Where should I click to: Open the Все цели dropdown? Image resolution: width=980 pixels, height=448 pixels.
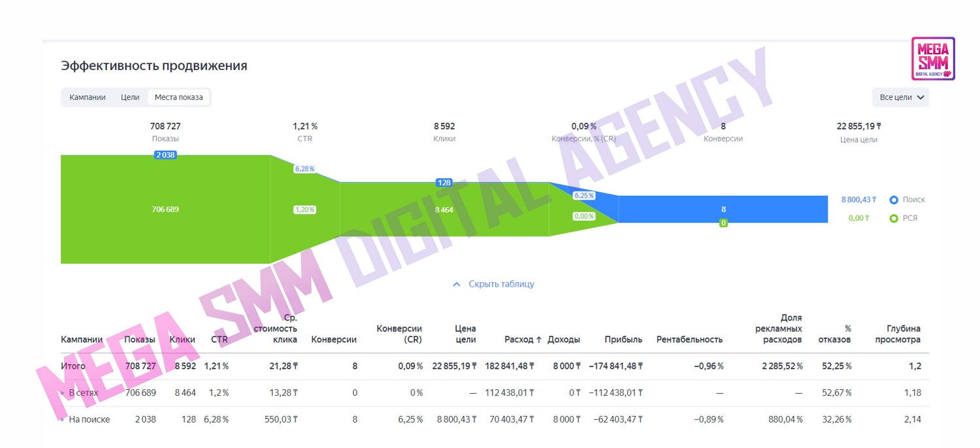point(900,97)
